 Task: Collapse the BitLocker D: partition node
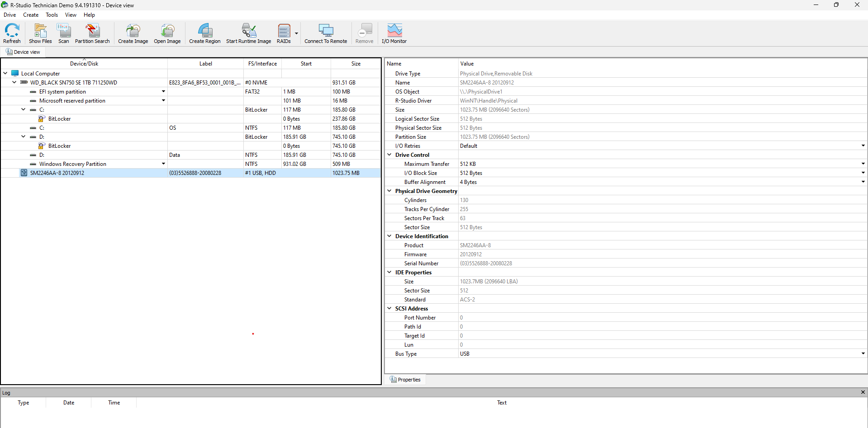point(24,136)
